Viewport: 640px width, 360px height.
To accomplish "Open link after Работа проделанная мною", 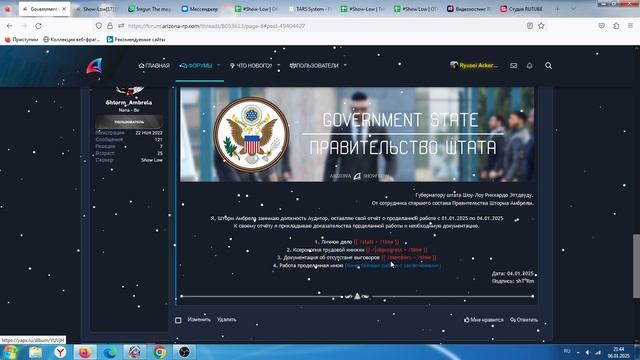I will tap(393, 265).
